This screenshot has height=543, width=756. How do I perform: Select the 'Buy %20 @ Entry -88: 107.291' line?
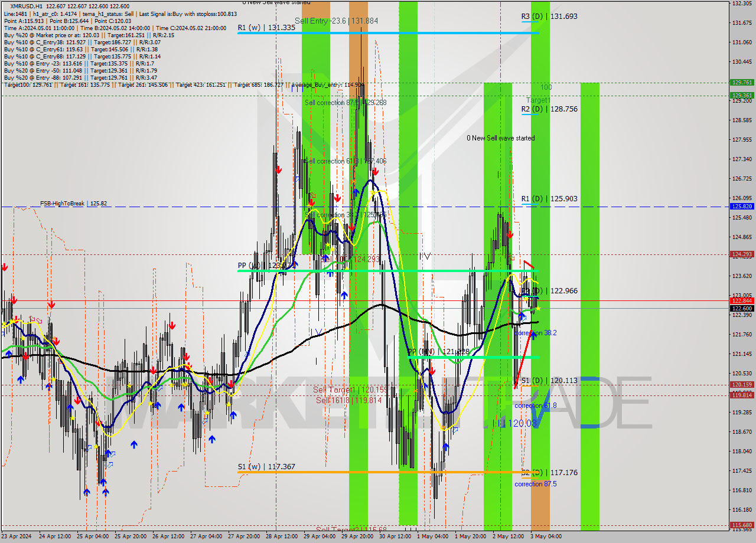click(80, 77)
